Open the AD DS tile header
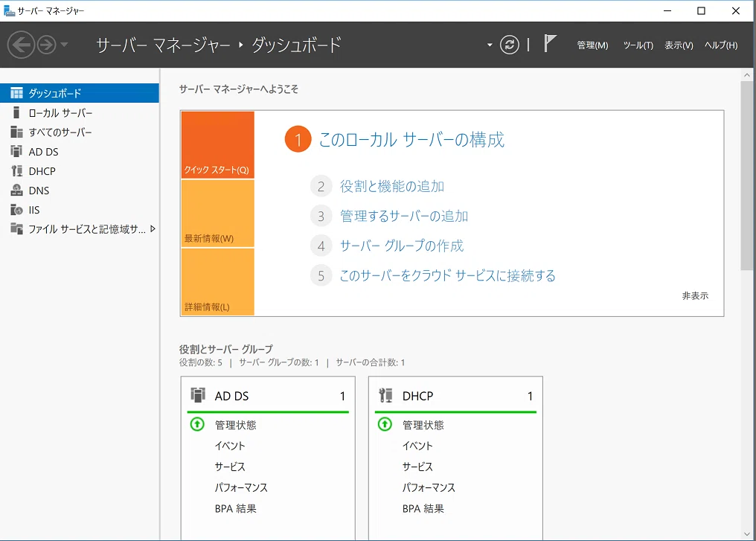The width and height of the screenshot is (756, 541). (268, 396)
